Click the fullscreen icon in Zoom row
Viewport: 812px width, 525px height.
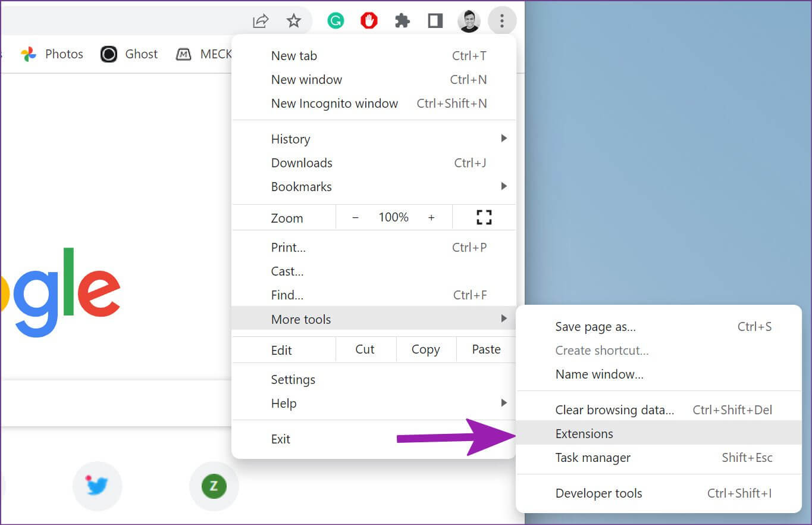(484, 217)
